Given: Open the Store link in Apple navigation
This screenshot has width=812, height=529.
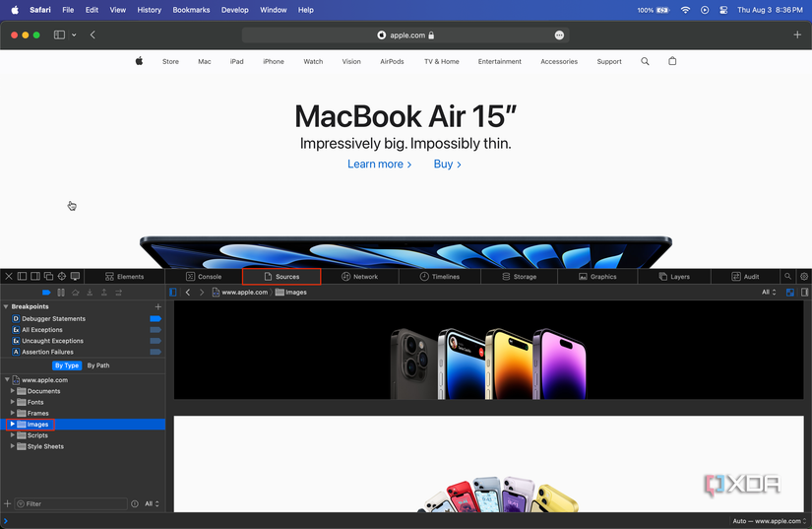Looking at the screenshot, I should tap(170, 61).
